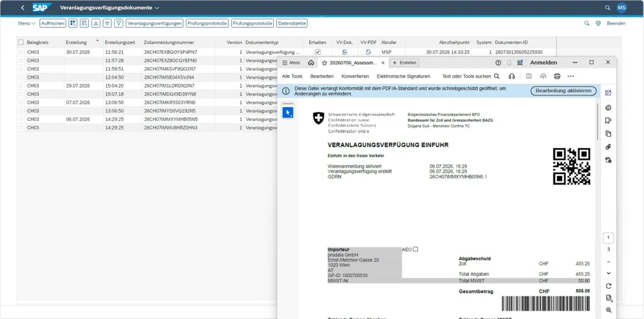Open search in the SAP header bar
The height and width of the screenshot is (319, 644).
608,8
